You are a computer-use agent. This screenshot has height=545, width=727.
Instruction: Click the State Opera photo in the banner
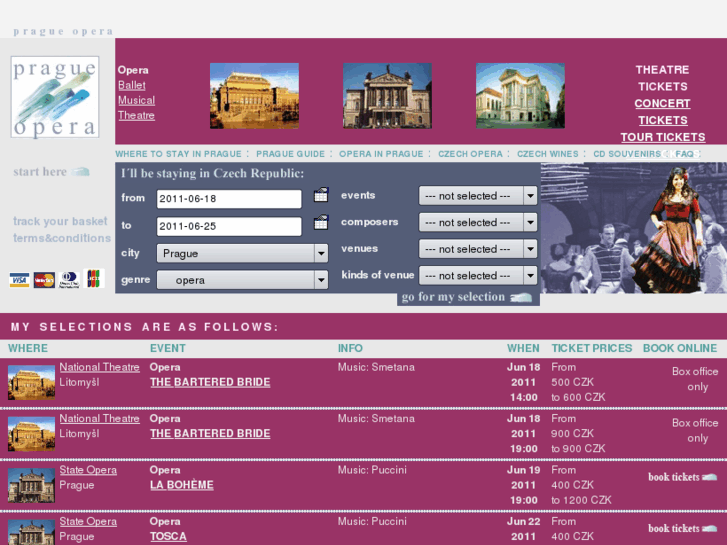pos(387,96)
